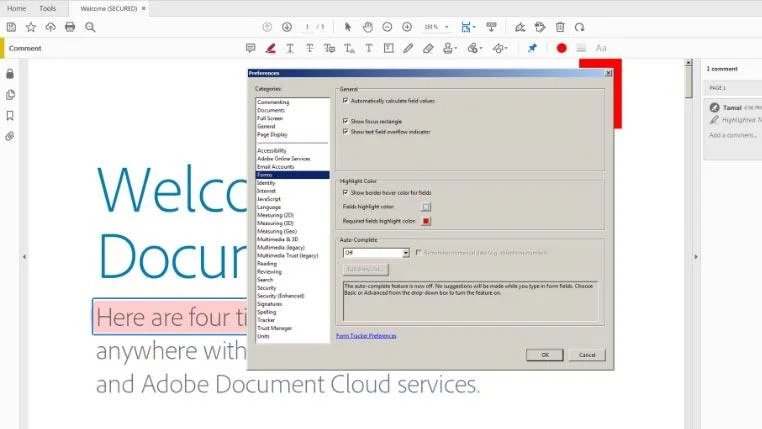Expand the stamp tool dropdown
The image size is (762, 429).
coord(456,48)
